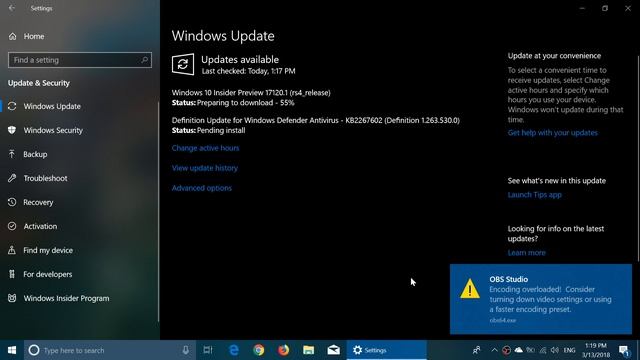Click the ENG language indicator
Image resolution: width=640 pixels, height=360 pixels.
pos(569,350)
